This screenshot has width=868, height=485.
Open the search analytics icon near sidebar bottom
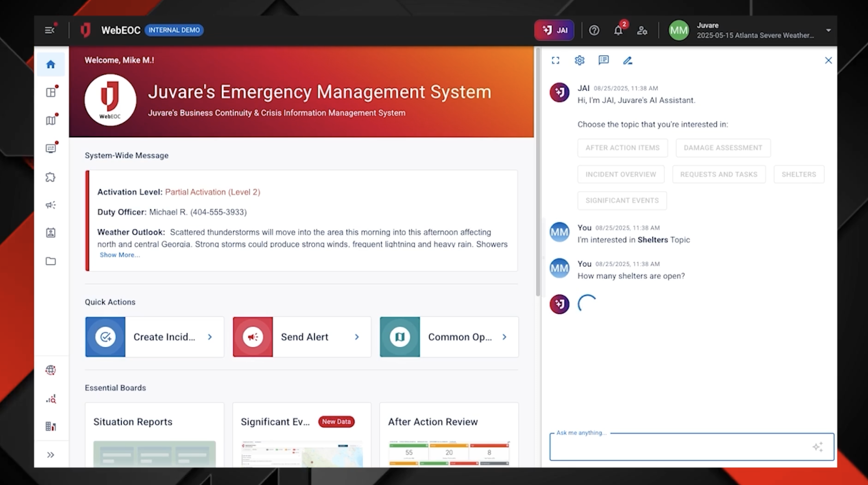[50, 399]
